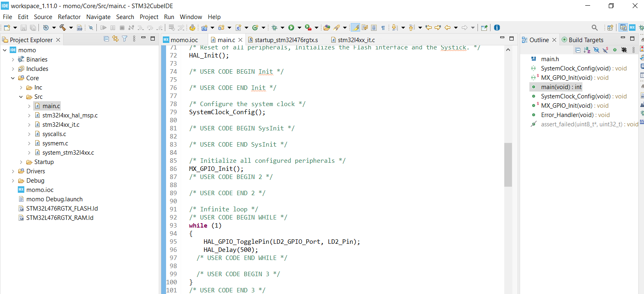Expand the Startup folder
The width and height of the screenshot is (644, 294).
click(21, 162)
